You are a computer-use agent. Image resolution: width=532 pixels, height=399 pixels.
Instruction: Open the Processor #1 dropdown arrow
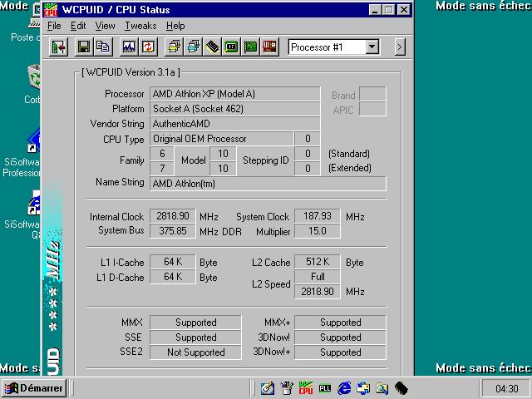point(372,47)
